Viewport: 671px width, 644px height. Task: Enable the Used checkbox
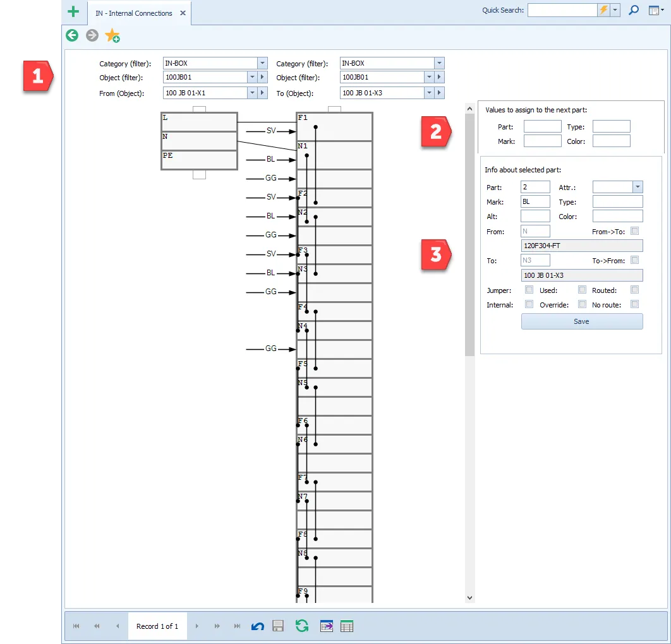[x=582, y=290]
